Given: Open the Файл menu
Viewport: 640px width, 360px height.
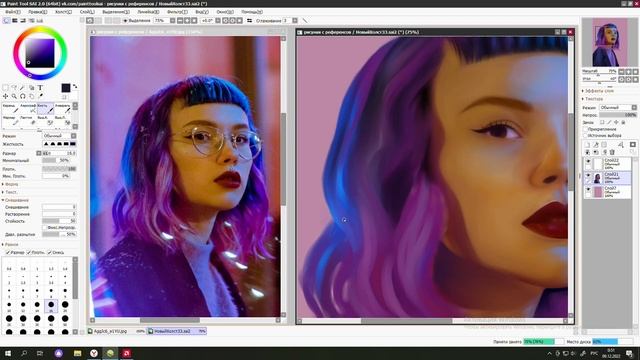Looking at the screenshot, I should [x=13, y=12].
